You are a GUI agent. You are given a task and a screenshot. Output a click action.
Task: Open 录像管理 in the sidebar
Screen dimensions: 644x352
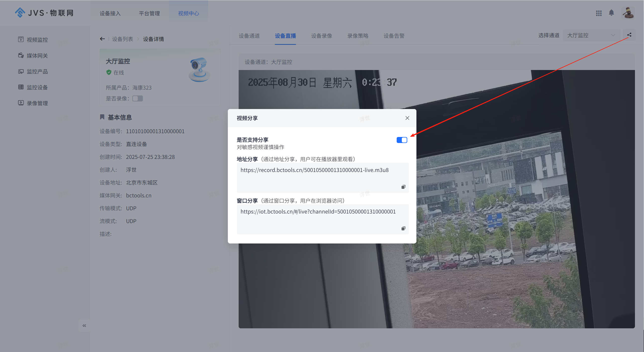(37, 103)
